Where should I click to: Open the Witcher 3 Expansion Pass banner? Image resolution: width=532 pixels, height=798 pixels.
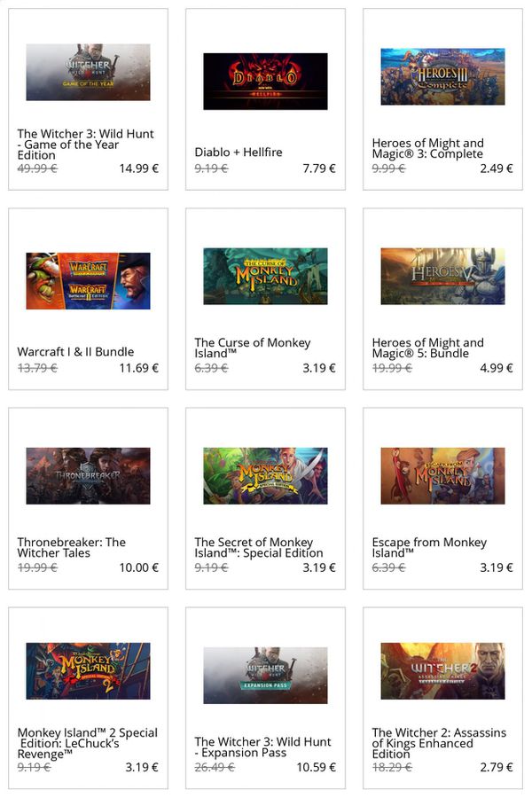coord(265,676)
